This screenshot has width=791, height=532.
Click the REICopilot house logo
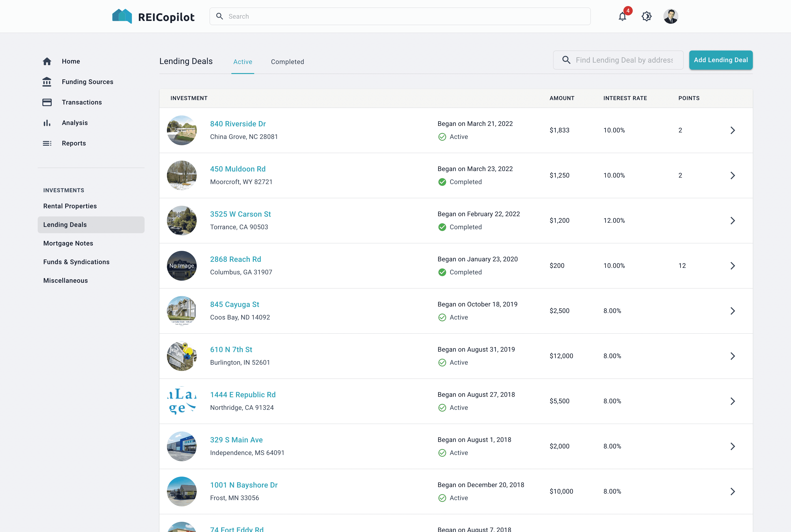click(x=122, y=16)
